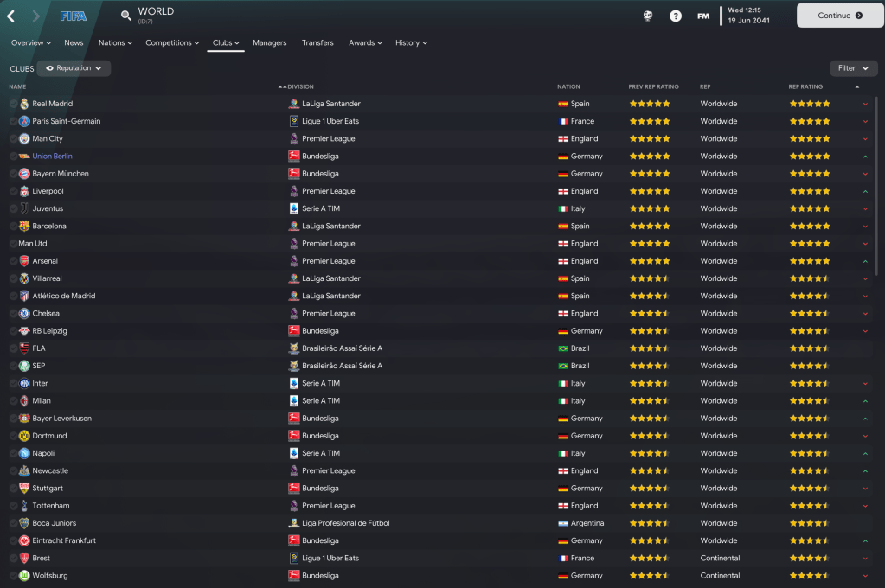Screen dimensions: 885x588
Task: Expand the Competitions menu
Action: 173,42
